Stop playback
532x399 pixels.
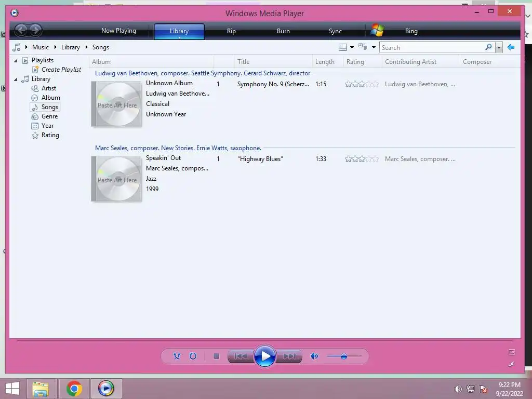coord(216,356)
